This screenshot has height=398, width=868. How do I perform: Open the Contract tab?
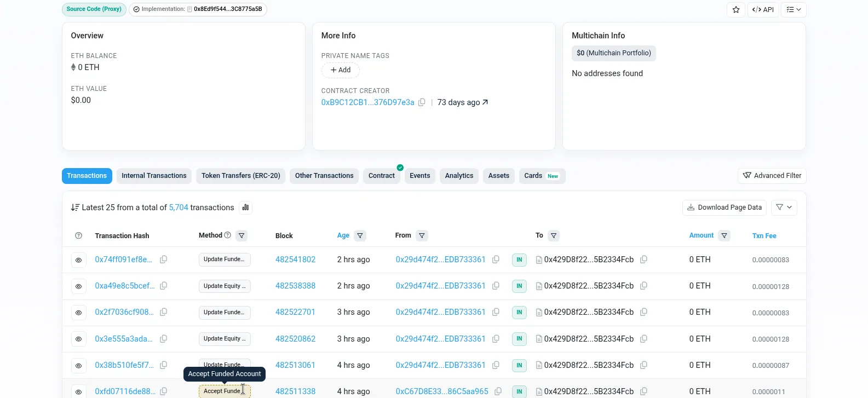click(382, 176)
